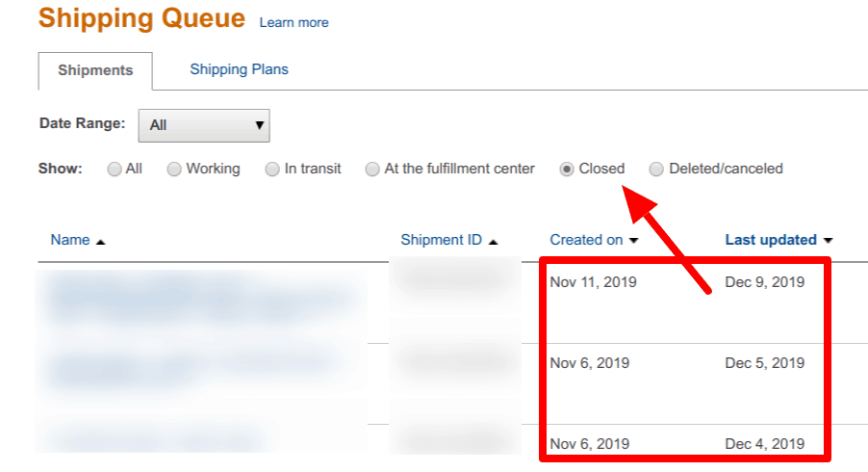The height and width of the screenshot is (472, 868).
Task: Sort by the Name column header
Action: [70, 240]
